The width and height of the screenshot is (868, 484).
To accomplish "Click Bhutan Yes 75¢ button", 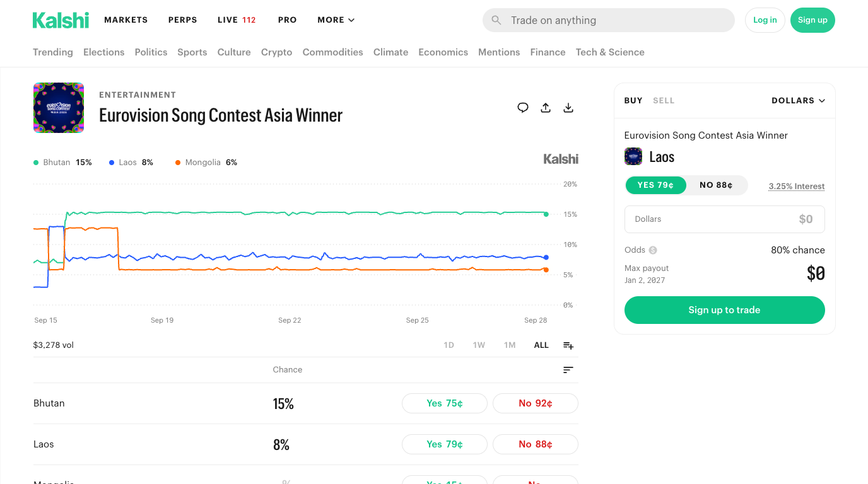I will coord(445,403).
